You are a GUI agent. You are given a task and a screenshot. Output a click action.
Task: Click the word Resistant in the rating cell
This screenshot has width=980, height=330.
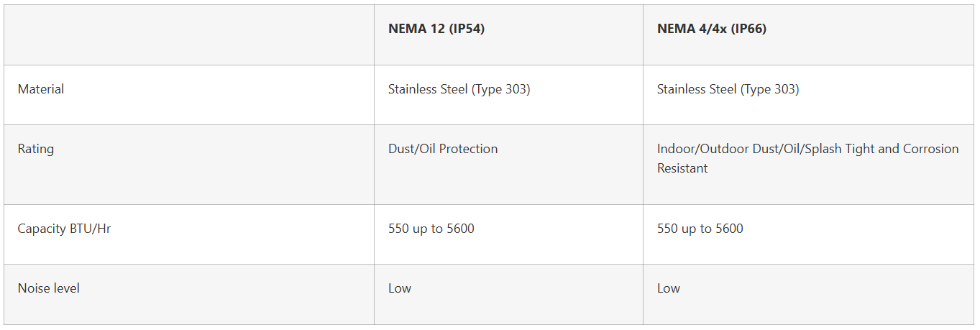pyautogui.click(x=682, y=168)
